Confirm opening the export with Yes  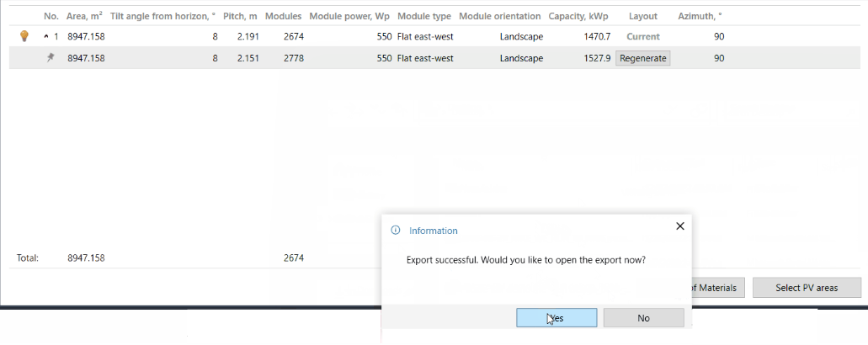point(556,318)
